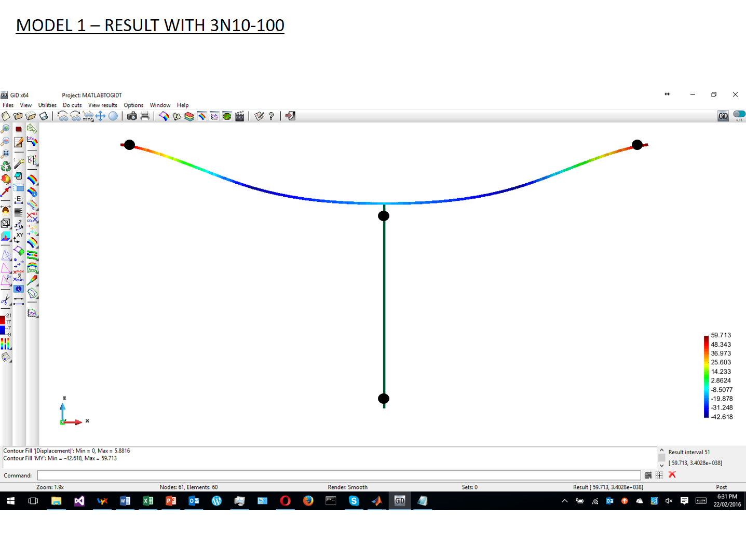Select the pan (four-arrow move) tool
The width and height of the screenshot is (746, 560).
[100, 116]
